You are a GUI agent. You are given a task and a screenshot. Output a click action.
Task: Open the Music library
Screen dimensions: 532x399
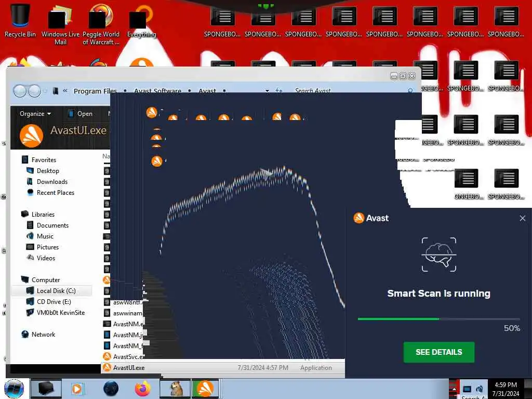[45, 236]
